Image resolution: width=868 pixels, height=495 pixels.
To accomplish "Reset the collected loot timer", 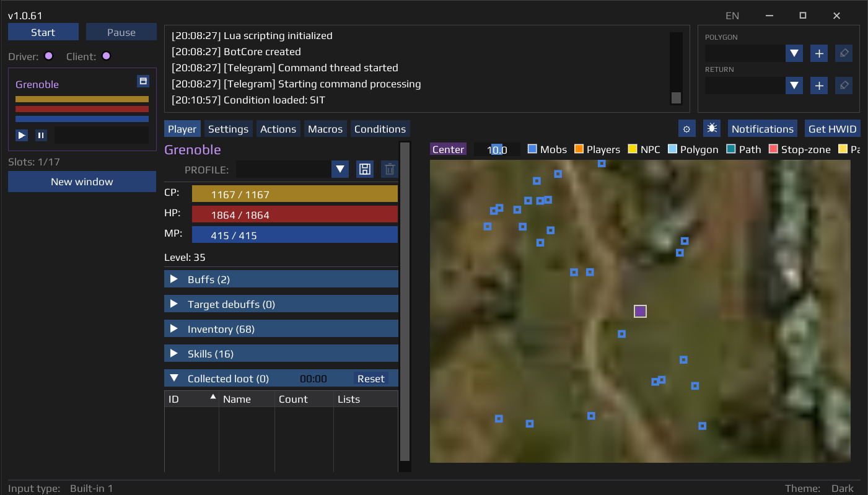I will coord(371,379).
